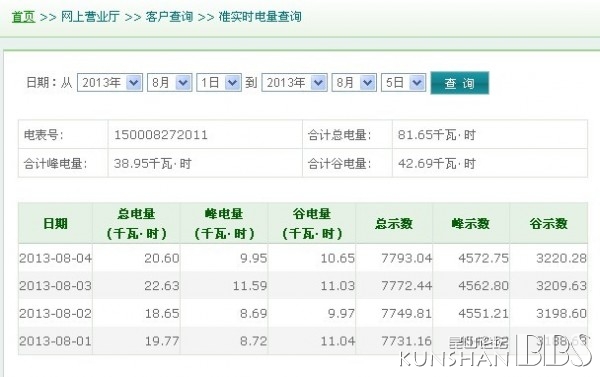Screen dimensions: 600x377
Task: Open 客户查询 breadcrumb item
Action: pos(169,17)
